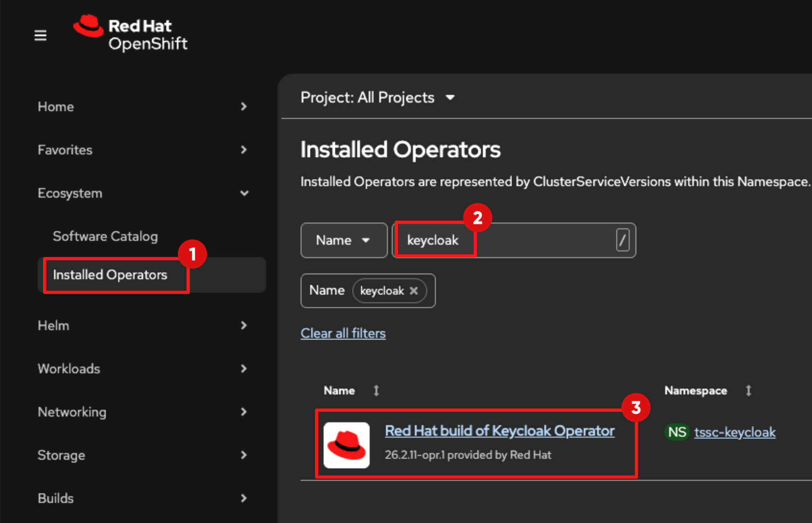Open the hamburger navigation menu
Image resolution: width=812 pixels, height=523 pixels.
pyautogui.click(x=40, y=35)
